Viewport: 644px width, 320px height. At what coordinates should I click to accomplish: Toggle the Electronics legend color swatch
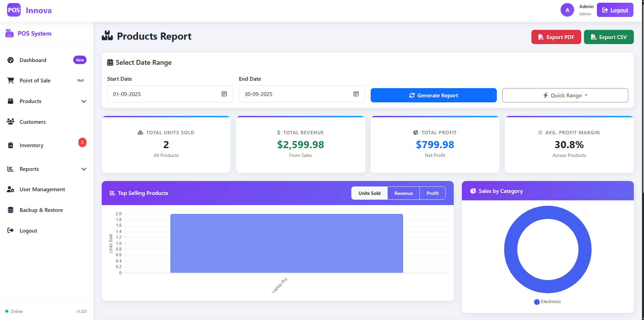[536, 302]
